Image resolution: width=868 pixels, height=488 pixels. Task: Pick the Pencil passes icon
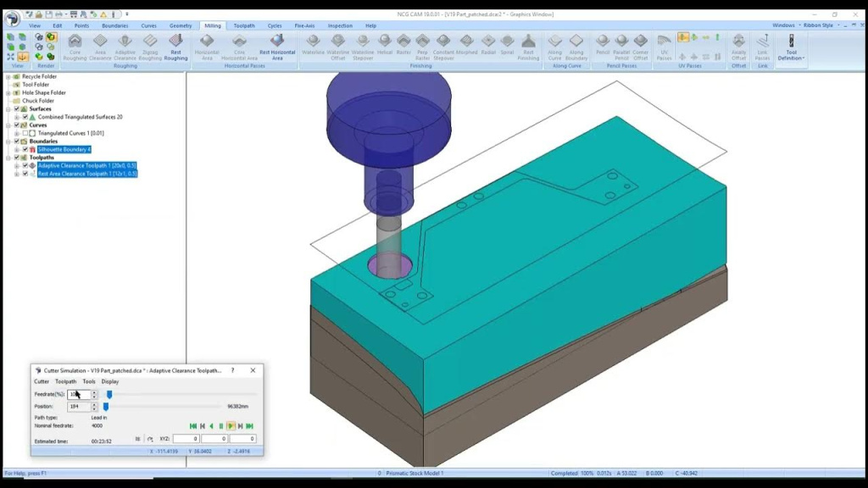[603, 47]
